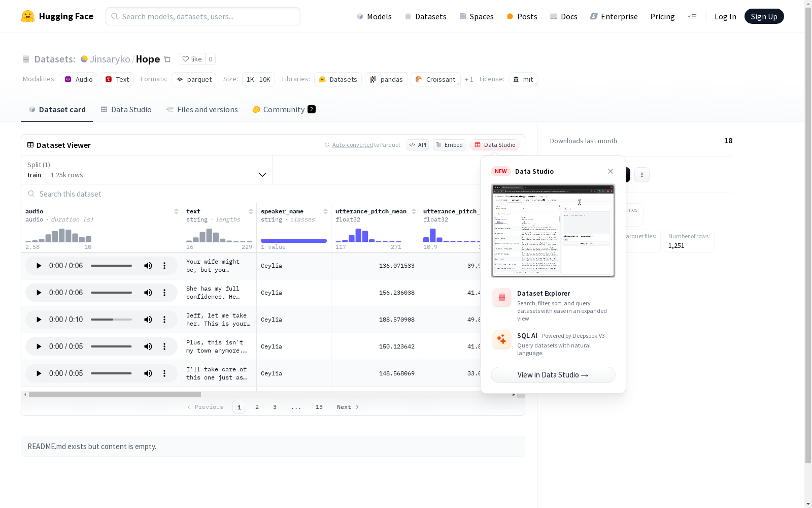The width and height of the screenshot is (812, 508).
Task: Click the Next page button
Action: (x=348, y=407)
